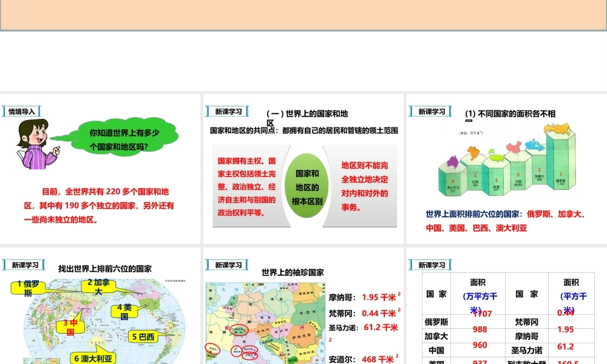Select the red text 地区则不能完全独立决定 box
Viewport: 607px width, 364px height.
(x=364, y=186)
